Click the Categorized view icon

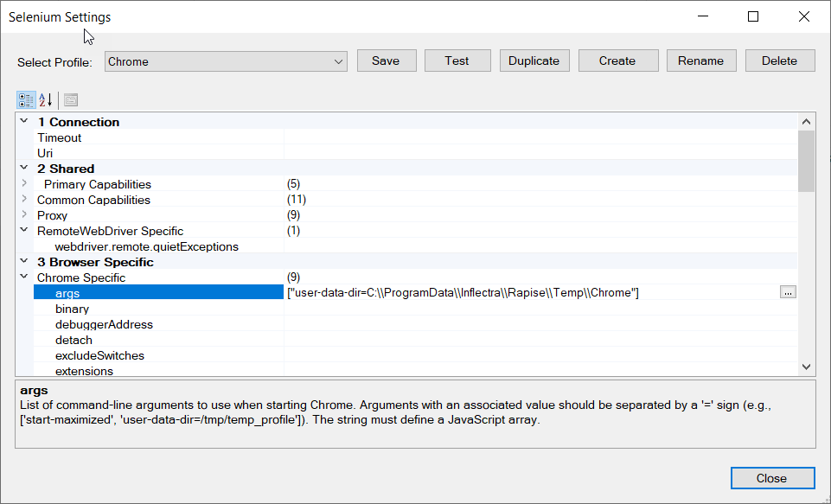click(26, 99)
